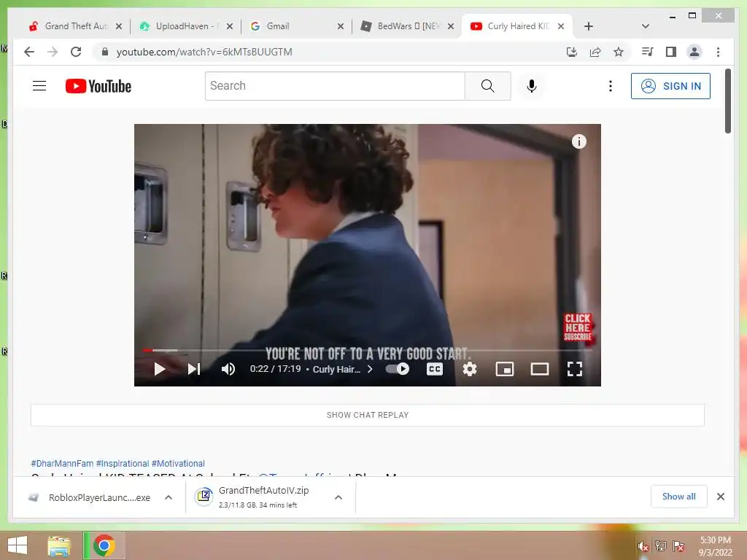Enter full screen mode
The width and height of the screenshot is (747, 560).
[x=575, y=369]
